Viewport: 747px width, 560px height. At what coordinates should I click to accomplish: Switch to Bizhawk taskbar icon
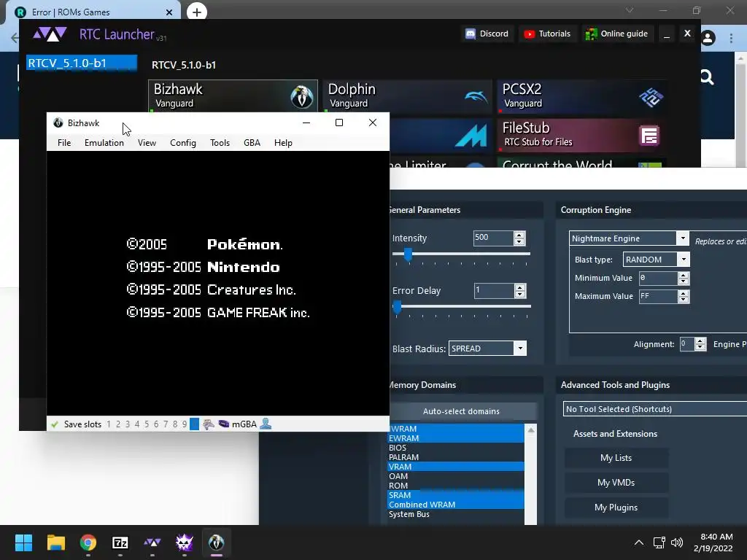tap(216, 542)
